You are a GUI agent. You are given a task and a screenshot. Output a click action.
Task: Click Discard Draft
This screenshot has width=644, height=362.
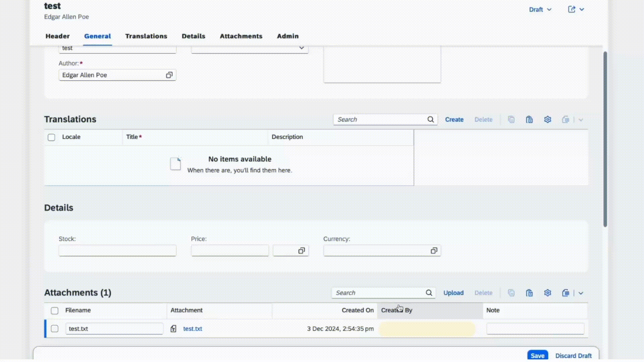point(574,356)
